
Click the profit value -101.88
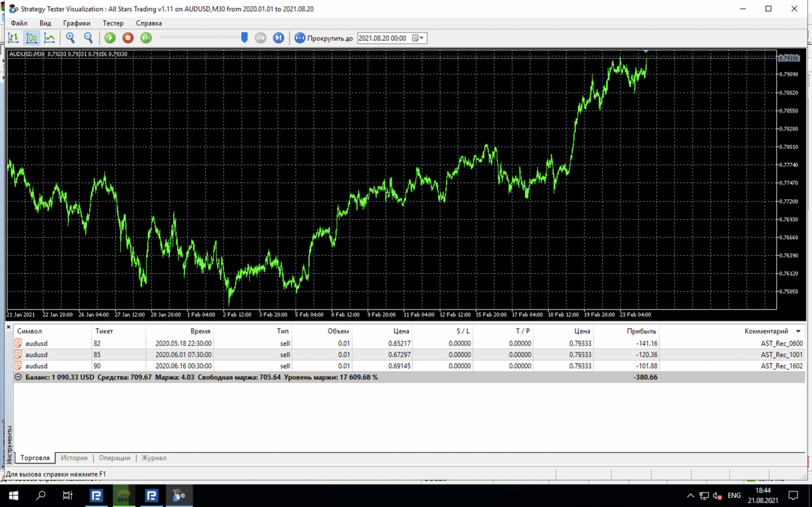pyautogui.click(x=645, y=366)
